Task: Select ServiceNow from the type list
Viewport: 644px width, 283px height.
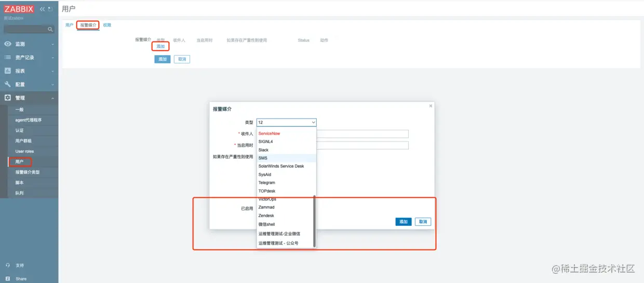Action: point(286,134)
